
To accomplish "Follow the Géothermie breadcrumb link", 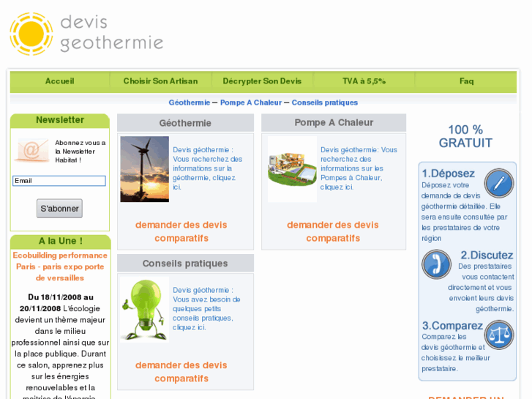I will pos(190,102).
